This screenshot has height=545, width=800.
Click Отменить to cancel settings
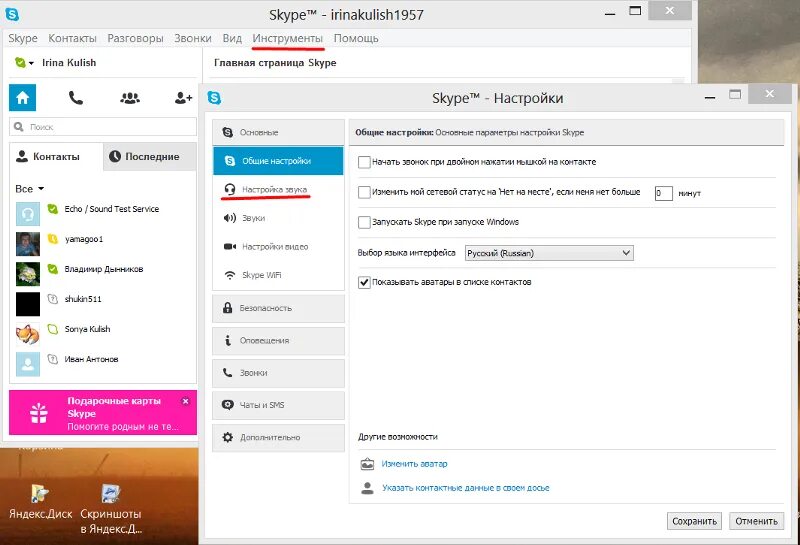point(757,521)
